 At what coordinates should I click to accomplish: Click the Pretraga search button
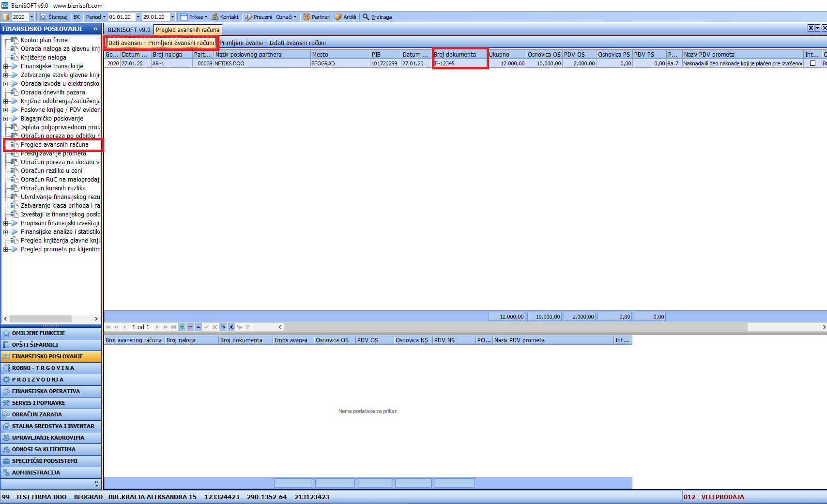click(x=377, y=17)
